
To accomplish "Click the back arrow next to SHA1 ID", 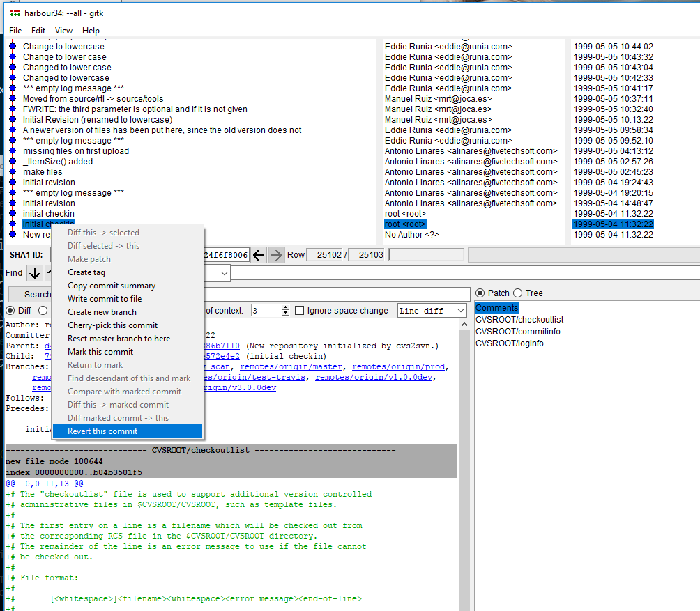I will pos(259,255).
